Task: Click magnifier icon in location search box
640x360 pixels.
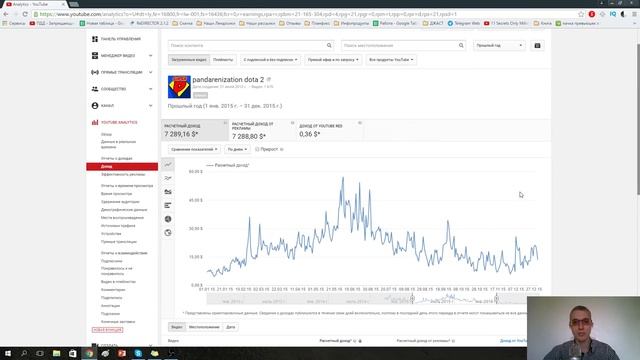Action: tap(461, 45)
